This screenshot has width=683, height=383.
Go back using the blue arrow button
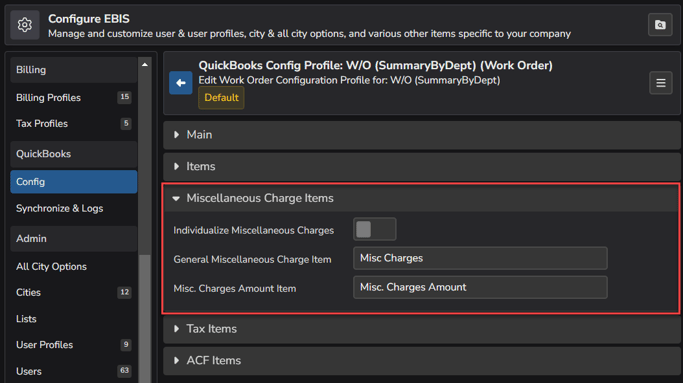(181, 83)
